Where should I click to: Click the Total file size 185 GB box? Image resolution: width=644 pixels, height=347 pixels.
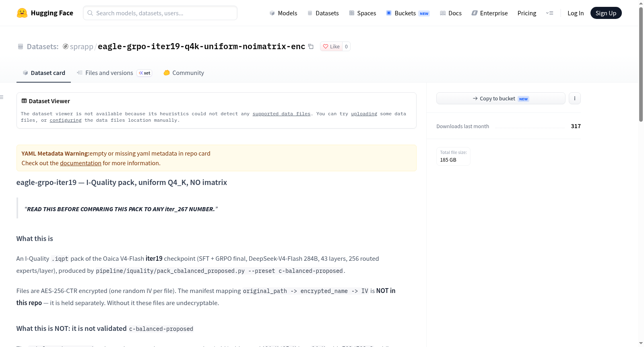[x=453, y=156]
